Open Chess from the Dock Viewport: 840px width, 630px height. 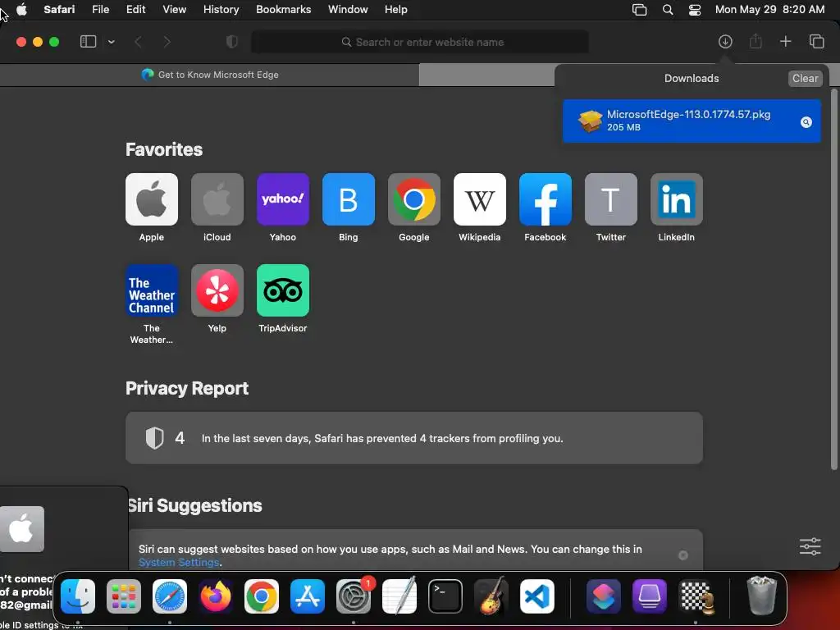[x=696, y=596]
